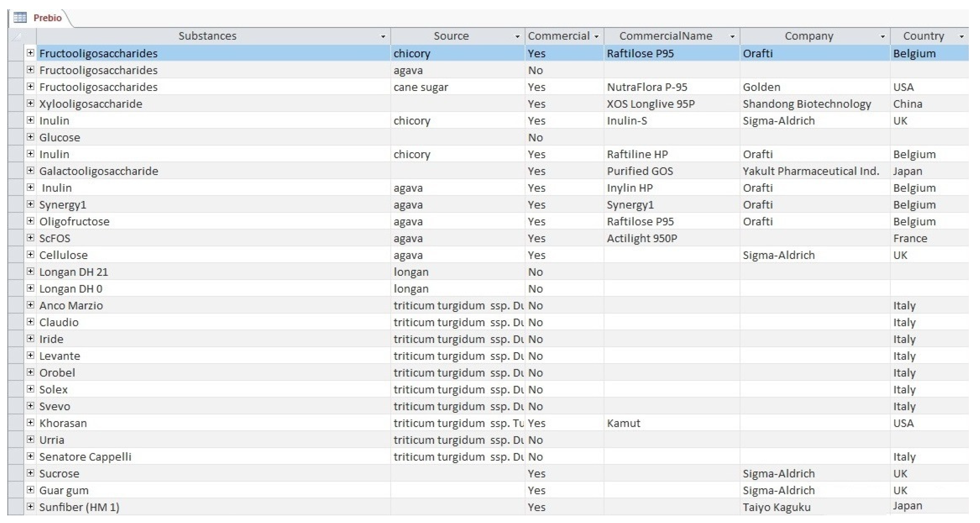Click the select-all corner of the datasheet
Image resolution: width=980 pixels, height=523 pixels.
tap(16, 37)
